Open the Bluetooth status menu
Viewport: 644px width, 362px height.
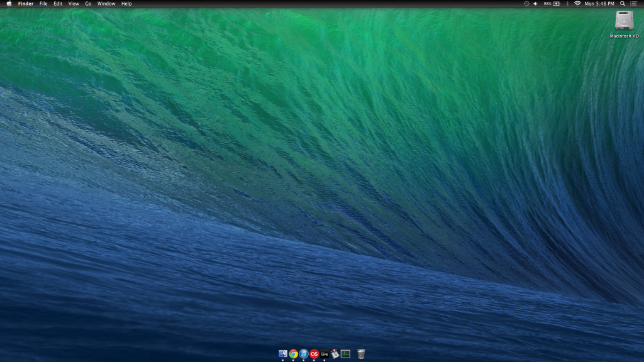pos(567,4)
